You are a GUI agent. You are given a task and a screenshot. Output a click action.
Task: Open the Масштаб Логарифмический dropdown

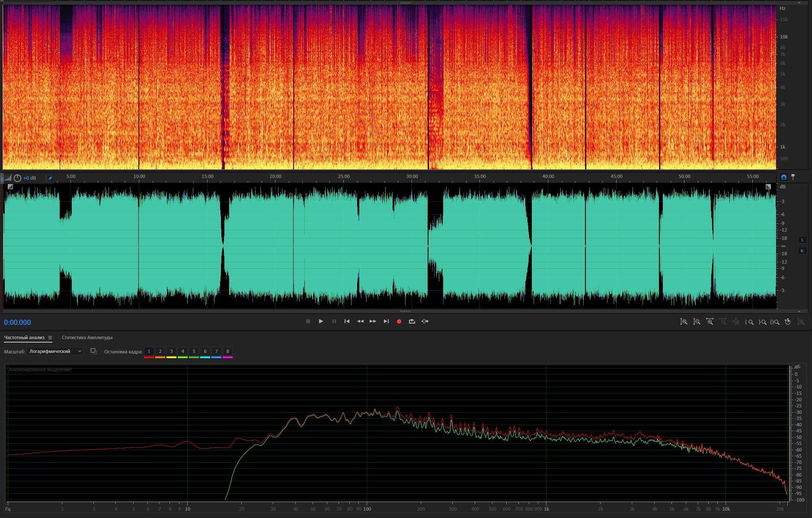tap(55, 351)
